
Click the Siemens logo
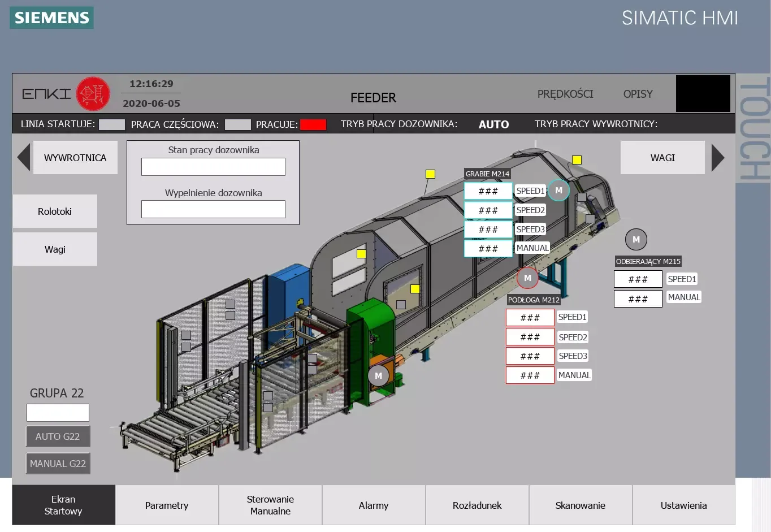coord(51,18)
